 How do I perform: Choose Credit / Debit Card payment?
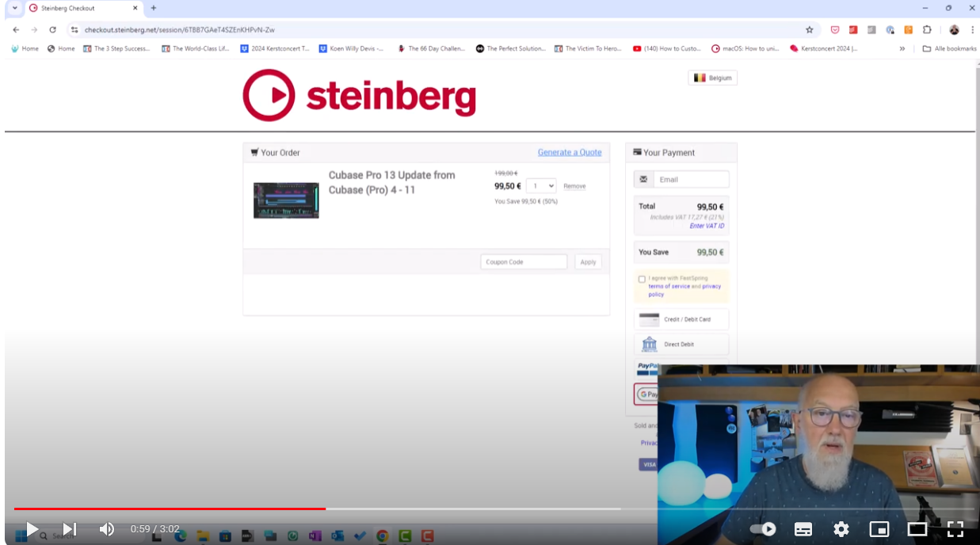point(681,319)
